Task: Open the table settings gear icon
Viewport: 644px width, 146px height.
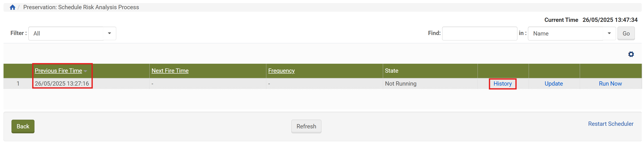Action: point(631,54)
